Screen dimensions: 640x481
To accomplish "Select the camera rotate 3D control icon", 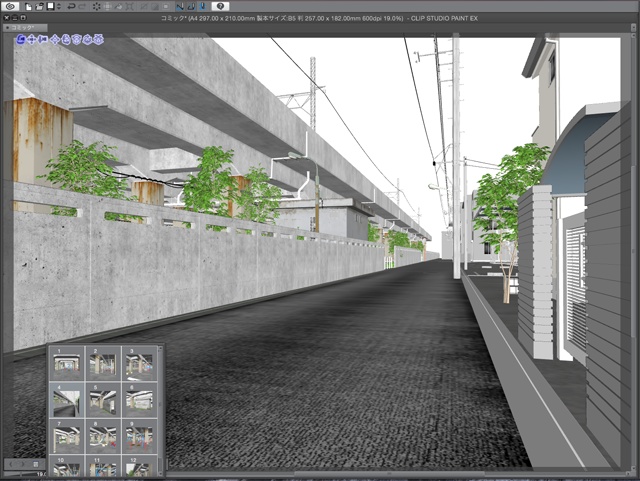I will pos(21,39).
